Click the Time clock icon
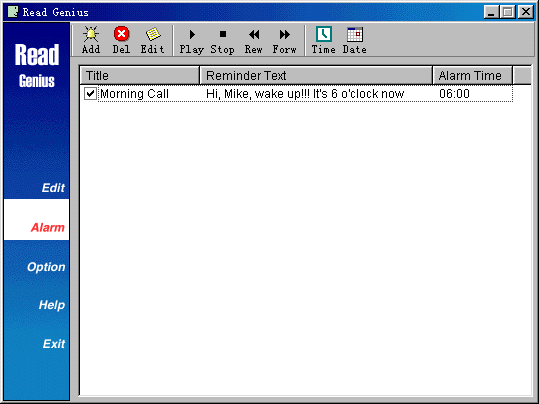This screenshot has height=404, width=539. click(x=323, y=40)
